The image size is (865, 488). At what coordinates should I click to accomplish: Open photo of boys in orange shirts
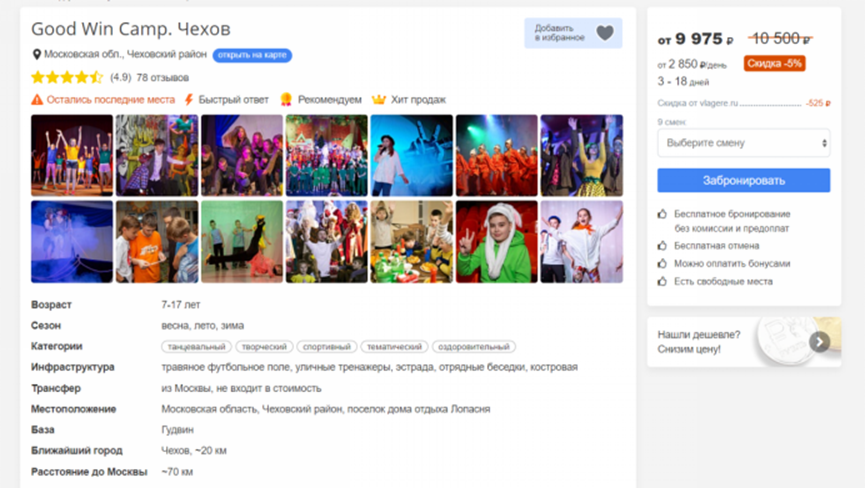coord(157,242)
